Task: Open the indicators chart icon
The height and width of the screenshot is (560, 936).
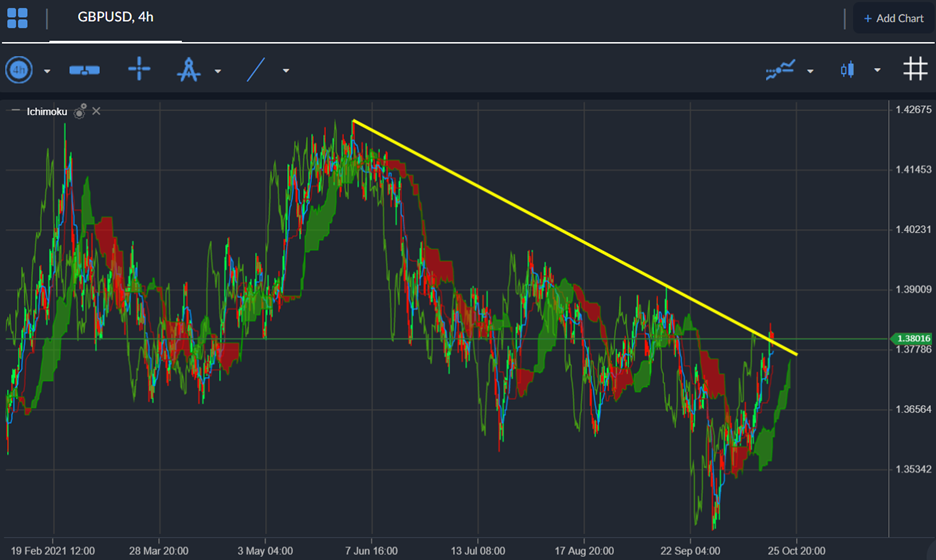Action: 780,70
